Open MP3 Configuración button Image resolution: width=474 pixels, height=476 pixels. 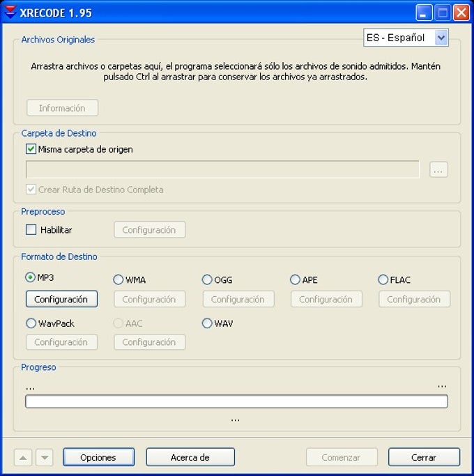pyautogui.click(x=61, y=299)
